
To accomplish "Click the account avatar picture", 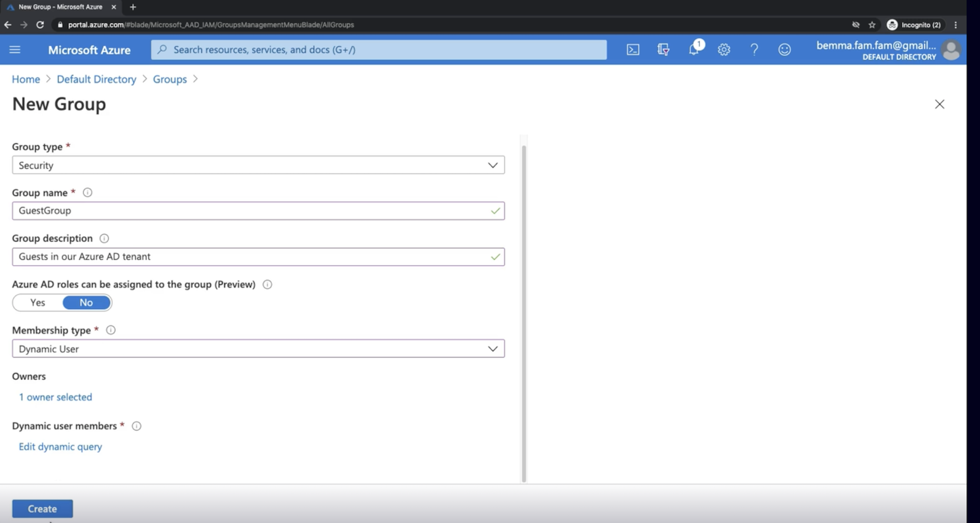I will pyautogui.click(x=951, y=50).
